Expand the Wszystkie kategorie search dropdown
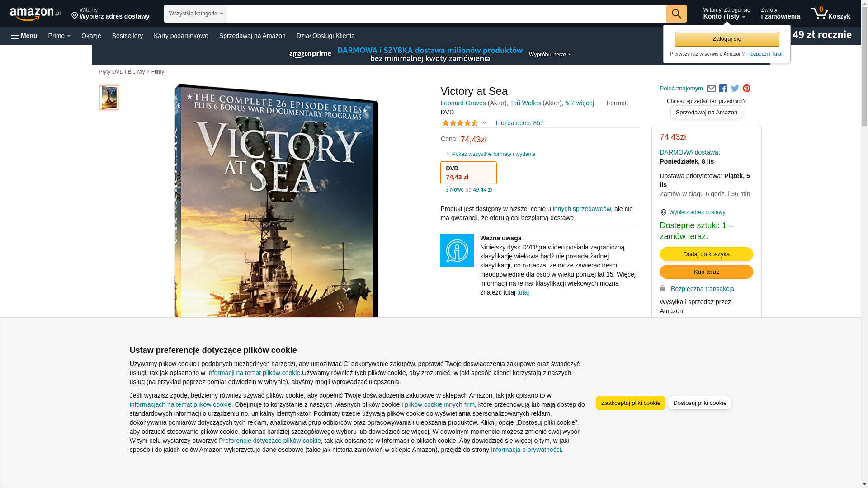This screenshot has height=488, width=868. coord(195,14)
